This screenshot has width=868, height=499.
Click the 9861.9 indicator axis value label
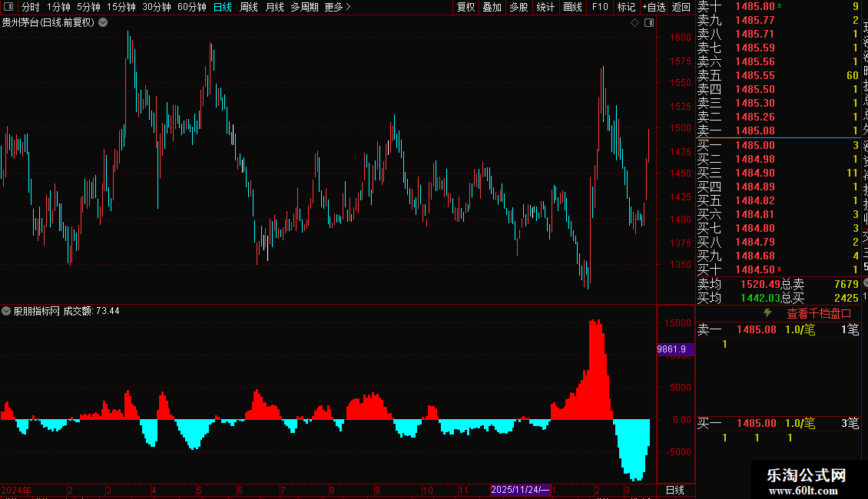(x=674, y=349)
